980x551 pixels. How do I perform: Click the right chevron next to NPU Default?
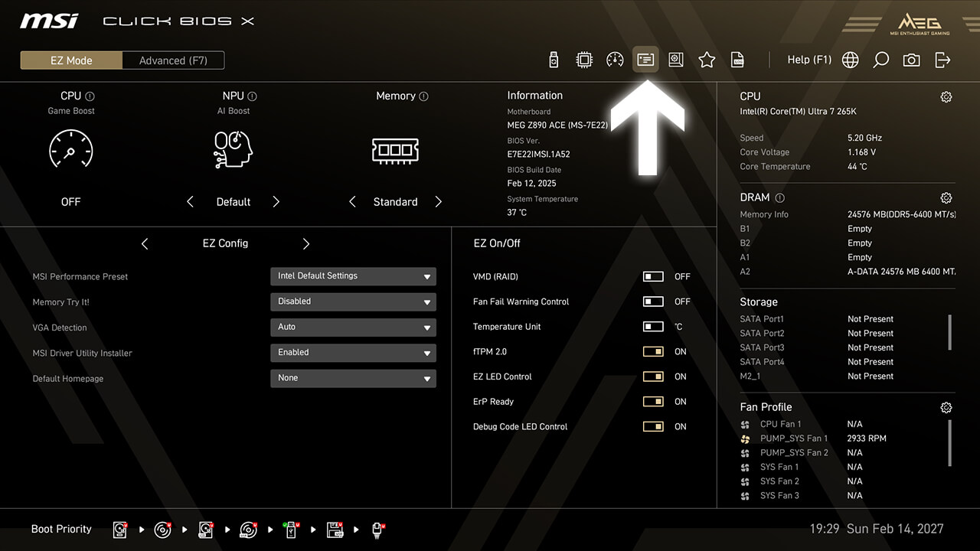276,202
